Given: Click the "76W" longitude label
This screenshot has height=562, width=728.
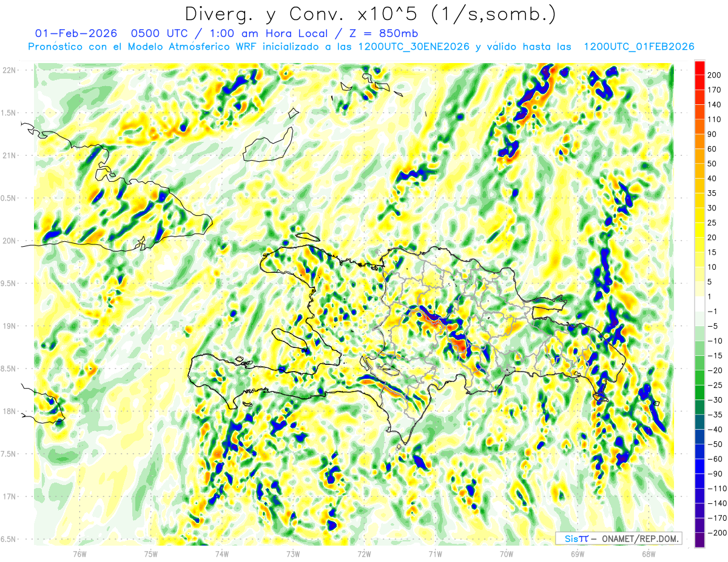Looking at the screenshot, I should 79,554.
